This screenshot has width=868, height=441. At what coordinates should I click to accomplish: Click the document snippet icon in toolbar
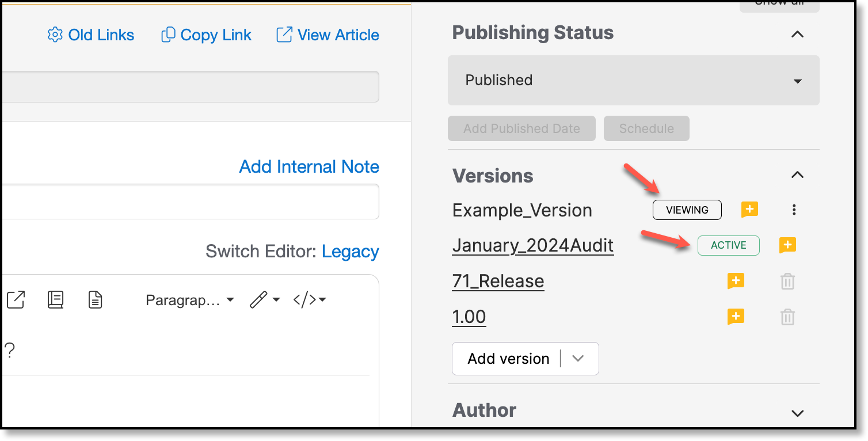tap(95, 299)
